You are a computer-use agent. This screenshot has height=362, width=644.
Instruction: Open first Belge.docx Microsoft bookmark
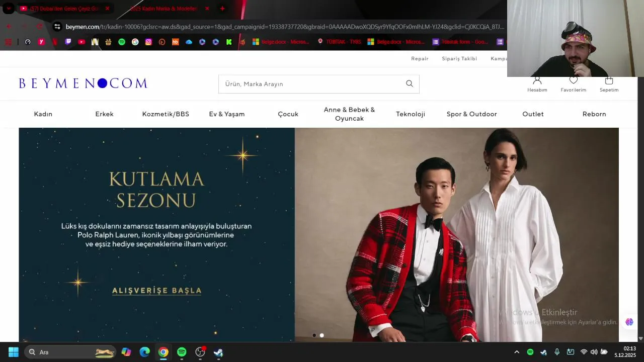tap(281, 42)
